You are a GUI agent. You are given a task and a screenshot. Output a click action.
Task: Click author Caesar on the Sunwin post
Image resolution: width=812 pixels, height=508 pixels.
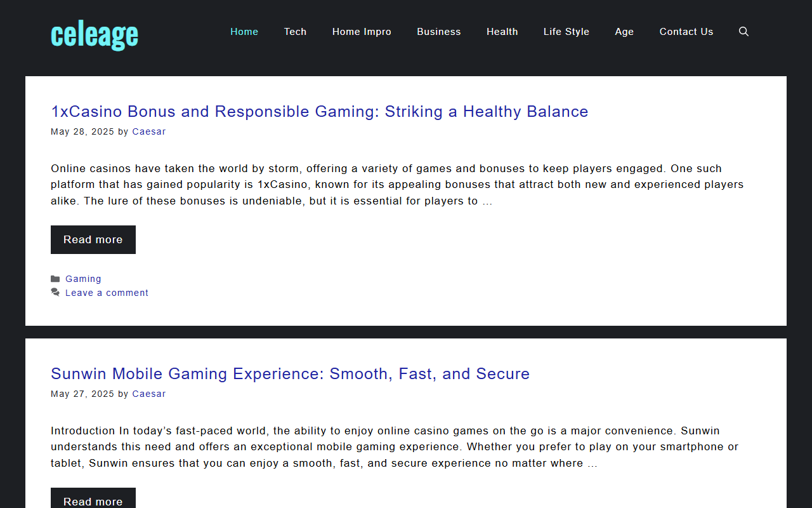coord(149,394)
